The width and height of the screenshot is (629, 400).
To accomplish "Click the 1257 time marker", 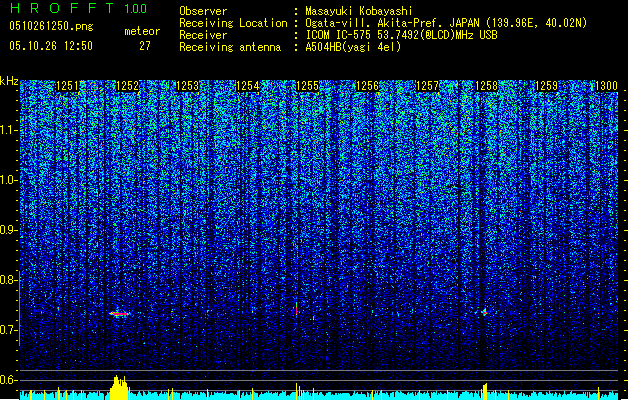I will (x=427, y=86).
